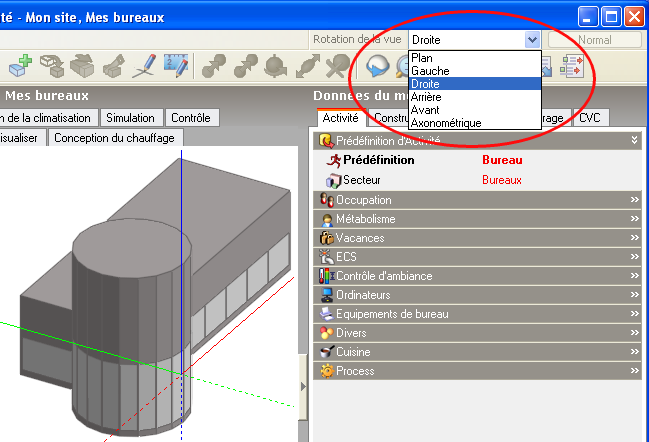This screenshot has height=442, width=649.
Task: Click the ECS hot water icon
Action: (326, 257)
